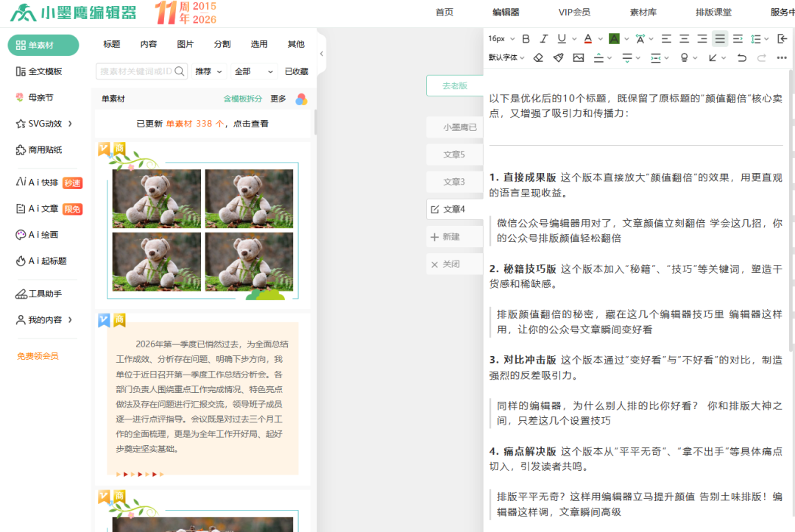Align text right
Screen dimensions: 795x532
702,38
